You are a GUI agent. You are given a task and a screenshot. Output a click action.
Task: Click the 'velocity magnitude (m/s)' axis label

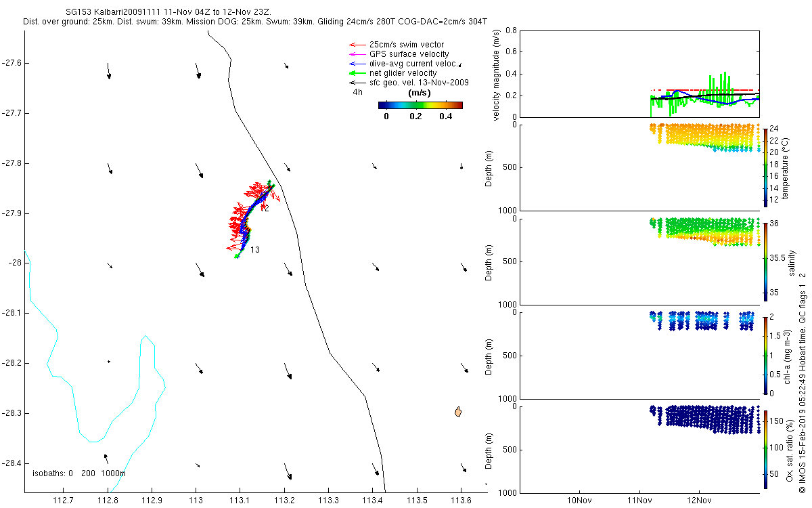point(497,76)
